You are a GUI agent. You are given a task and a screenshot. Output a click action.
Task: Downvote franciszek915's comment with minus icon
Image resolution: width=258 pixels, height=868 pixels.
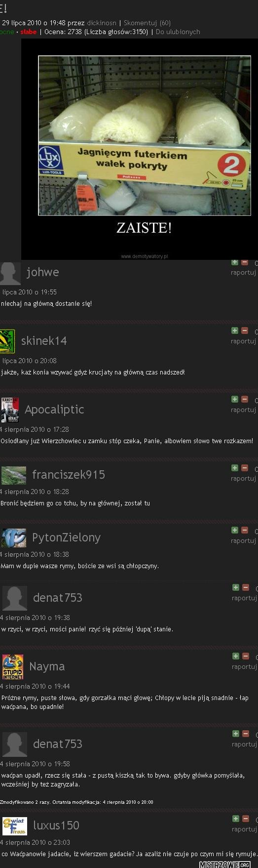click(x=245, y=468)
